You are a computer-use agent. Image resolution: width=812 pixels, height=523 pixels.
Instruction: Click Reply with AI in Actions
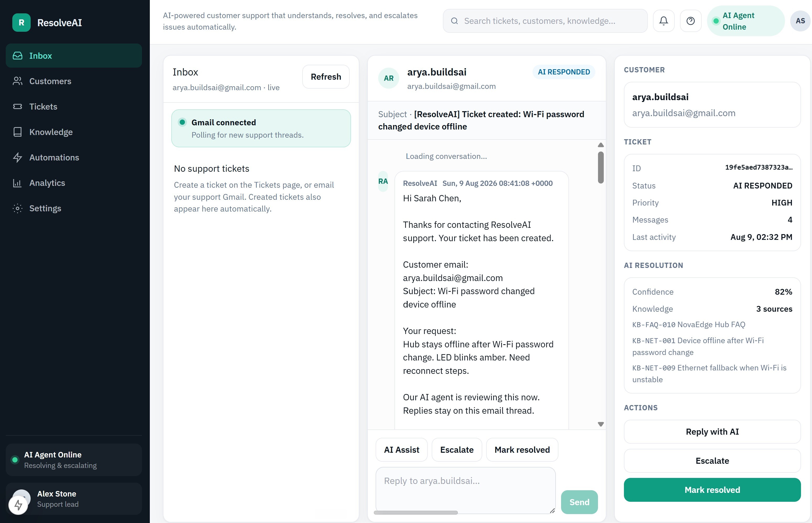(x=712, y=432)
